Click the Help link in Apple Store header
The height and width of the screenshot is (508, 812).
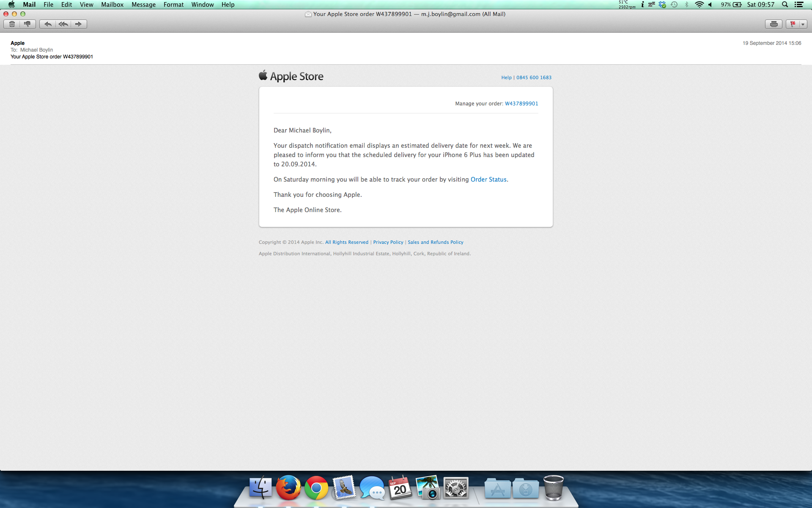pos(506,77)
